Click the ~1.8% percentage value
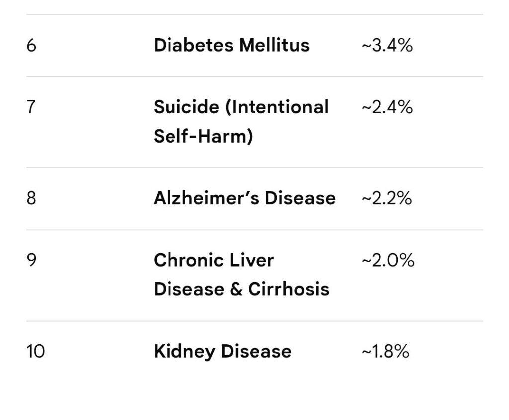This screenshot has width=509, height=420. coord(385,352)
